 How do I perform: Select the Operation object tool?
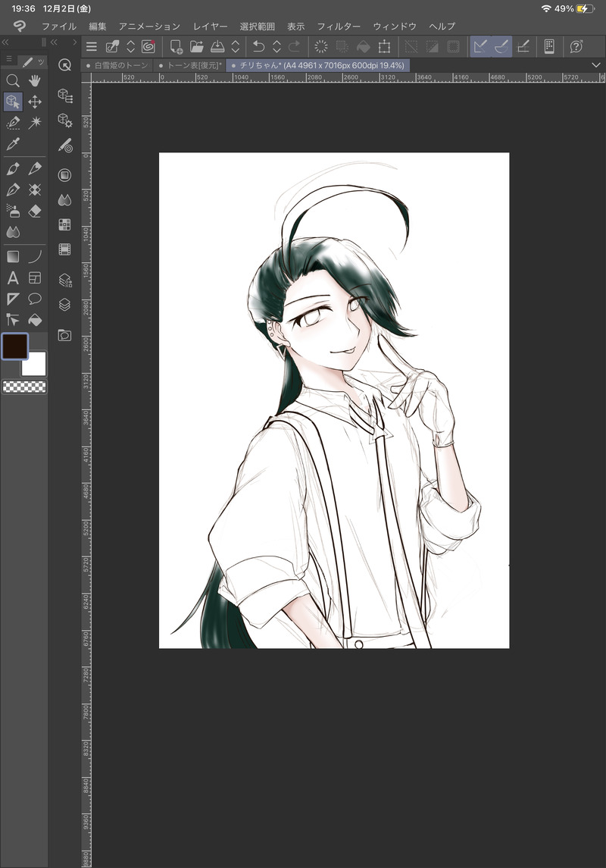click(13, 102)
